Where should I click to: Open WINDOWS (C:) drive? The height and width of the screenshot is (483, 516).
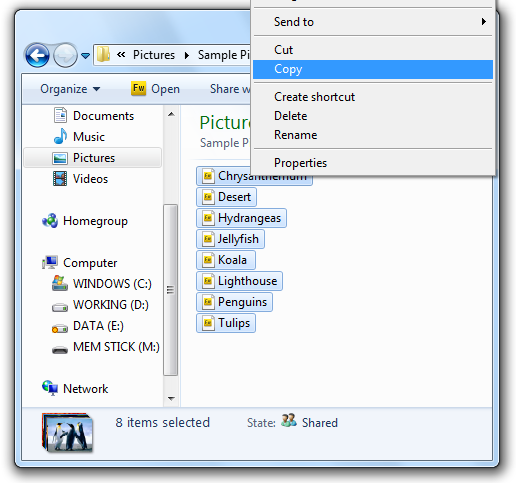112,284
